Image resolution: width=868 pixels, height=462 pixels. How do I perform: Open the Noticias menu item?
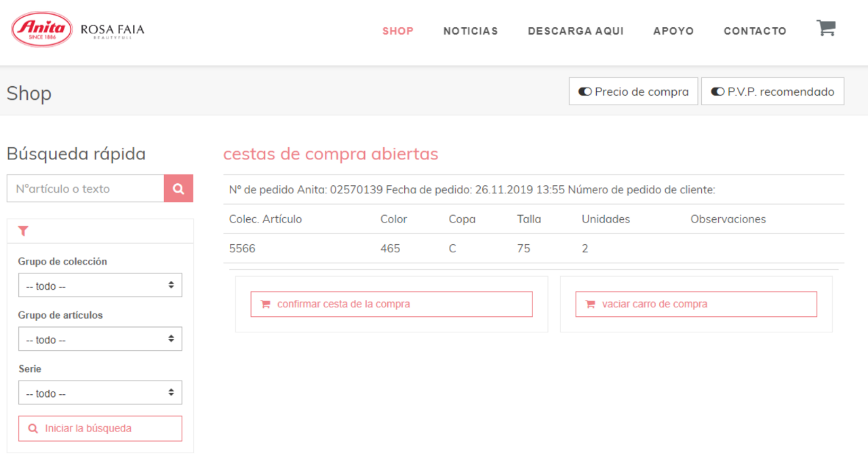471,31
